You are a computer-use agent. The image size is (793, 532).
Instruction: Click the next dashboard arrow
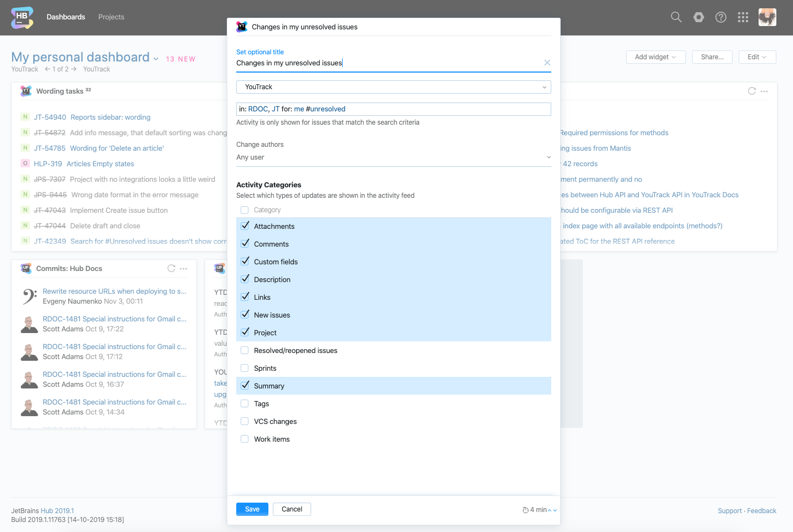click(74, 69)
